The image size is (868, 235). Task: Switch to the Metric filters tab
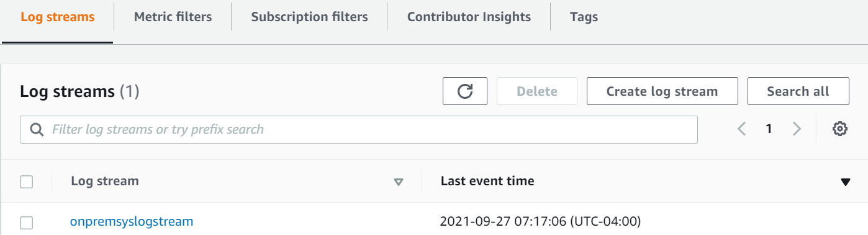point(173,17)
